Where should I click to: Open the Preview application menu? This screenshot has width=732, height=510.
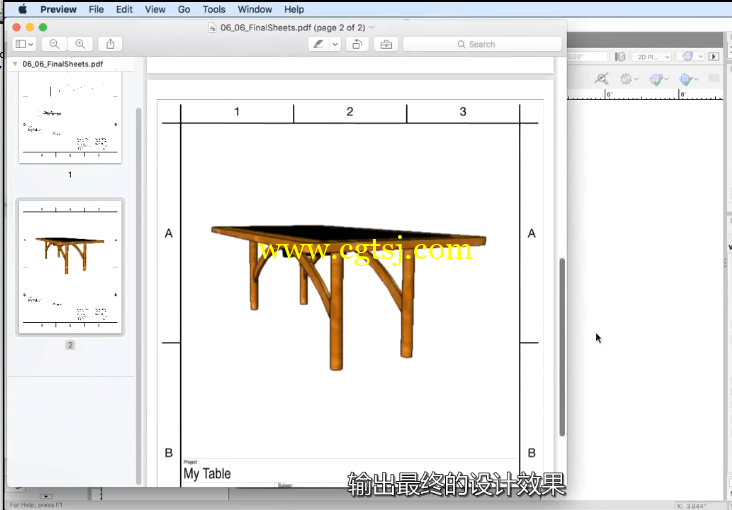click(x=58, y=9)
